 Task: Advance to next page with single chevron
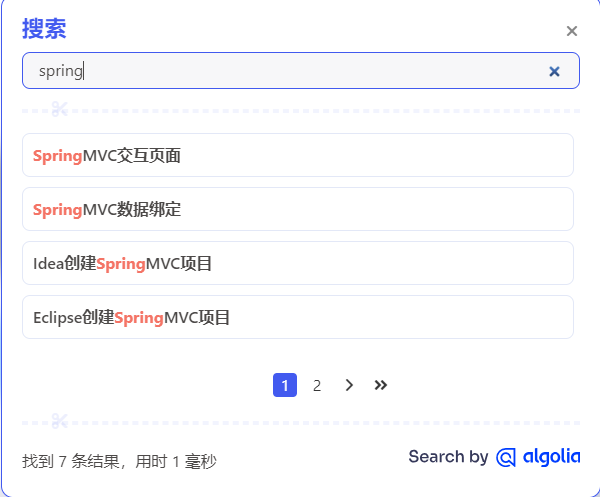349,385
